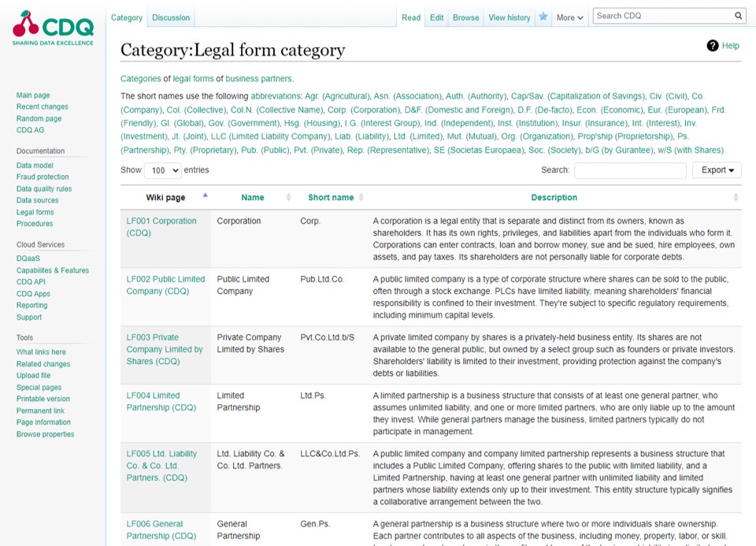The image size is (756, 546).
Task: Open CDQ AG sidebar link
Action: pos(31,130)
